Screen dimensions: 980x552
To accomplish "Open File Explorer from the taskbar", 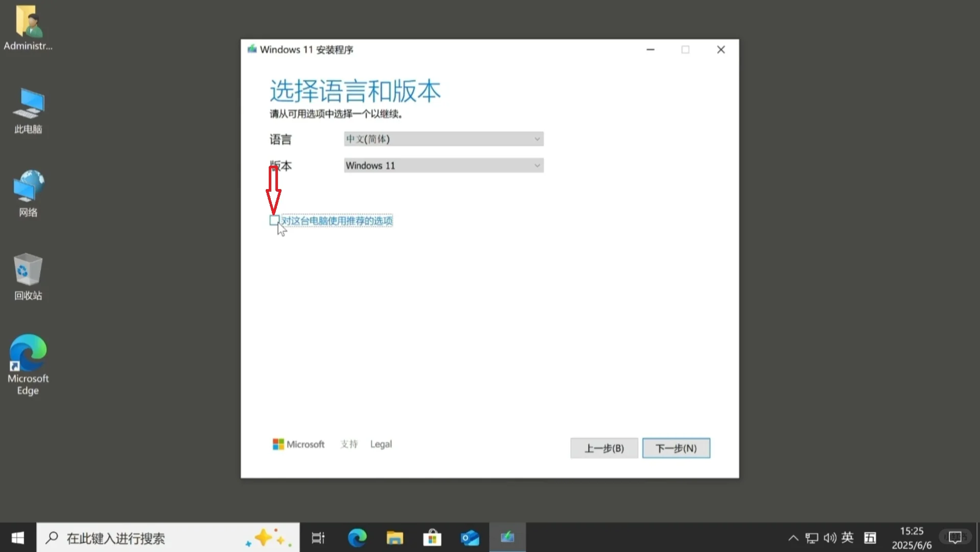I will 394,537.
